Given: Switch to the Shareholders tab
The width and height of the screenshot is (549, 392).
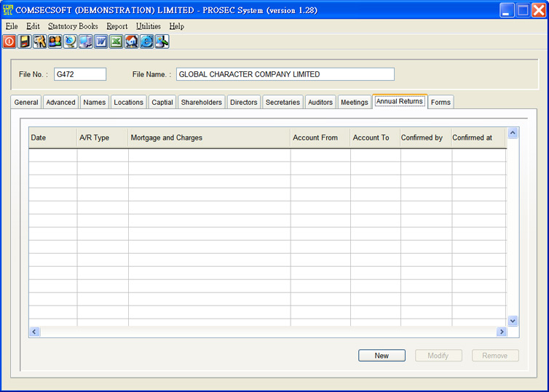Looking at the screenshot, I should pos(201,103).
